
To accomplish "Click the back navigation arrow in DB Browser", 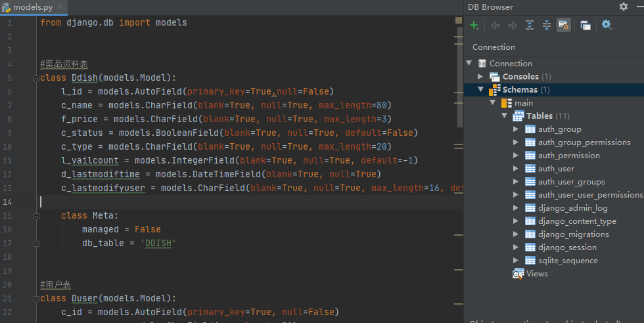I will (495, 26).
